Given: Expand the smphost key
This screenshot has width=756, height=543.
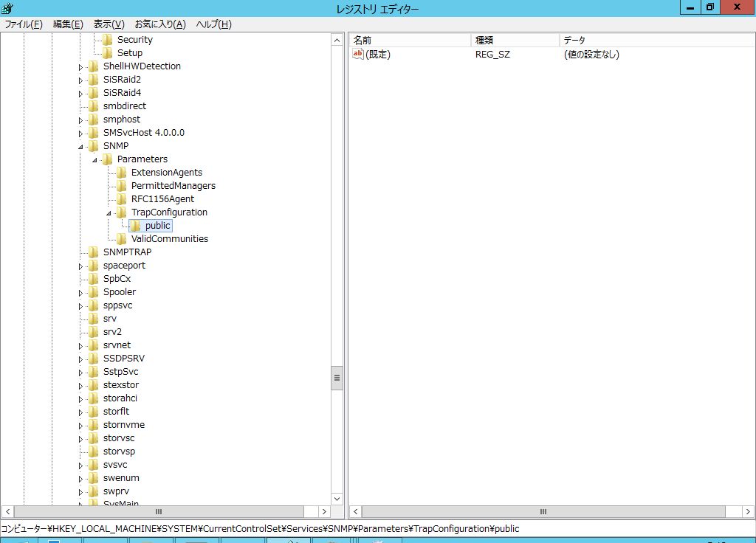Looking at the screenshot, I should [x=80, y=120].
